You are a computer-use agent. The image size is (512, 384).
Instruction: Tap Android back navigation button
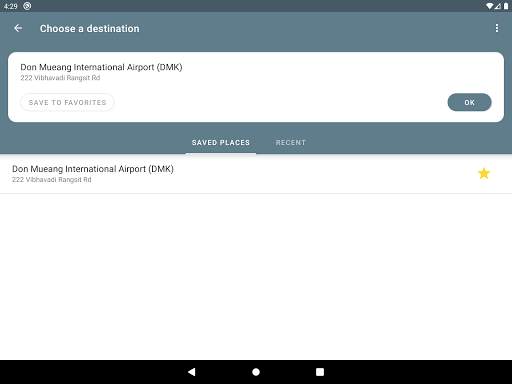pos(192,372)
